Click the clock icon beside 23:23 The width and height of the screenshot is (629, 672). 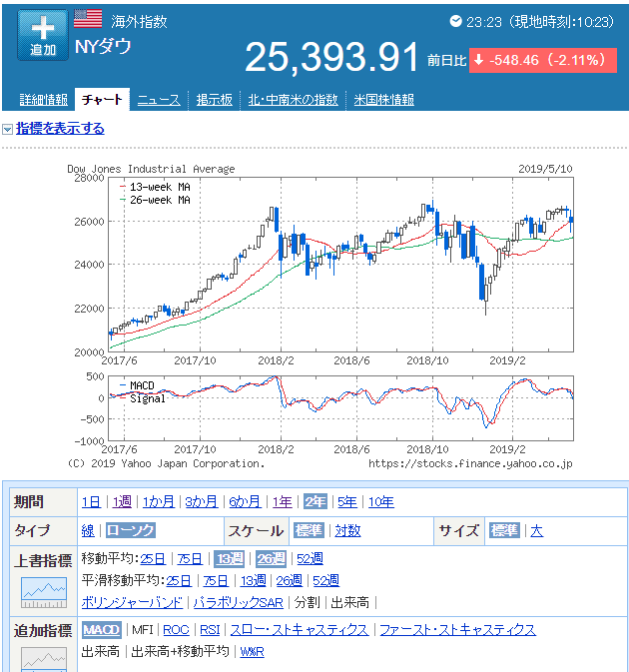[456, 21]
